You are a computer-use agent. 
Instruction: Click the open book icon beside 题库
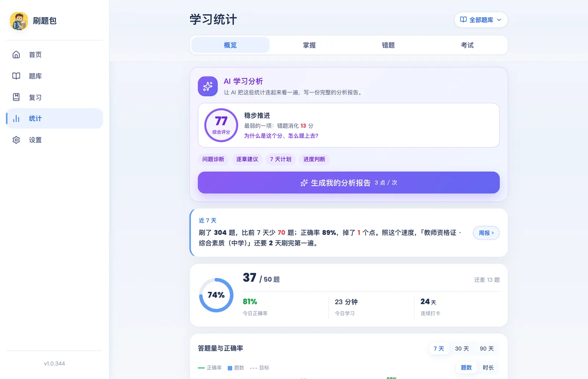coord(16,76)
